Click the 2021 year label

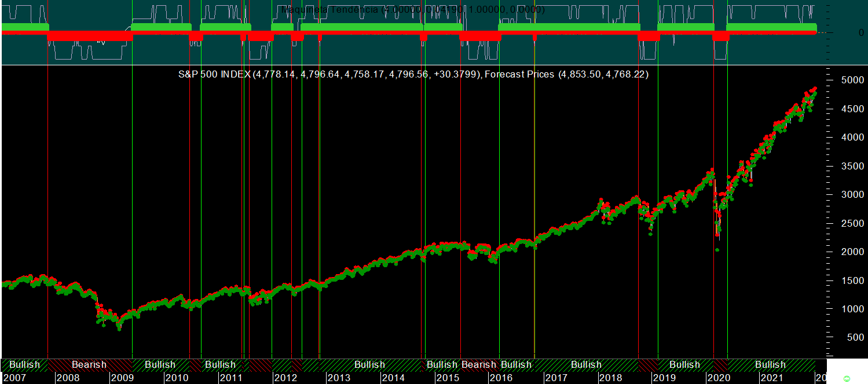coord(772,378)
